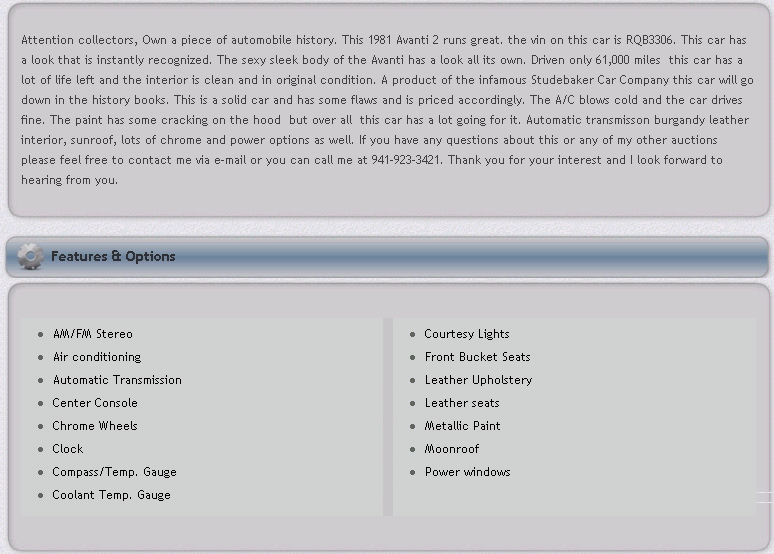774x554 pixels.
Task: Select the AM/FM Stereo list item
Action: (x=92, y=334)
